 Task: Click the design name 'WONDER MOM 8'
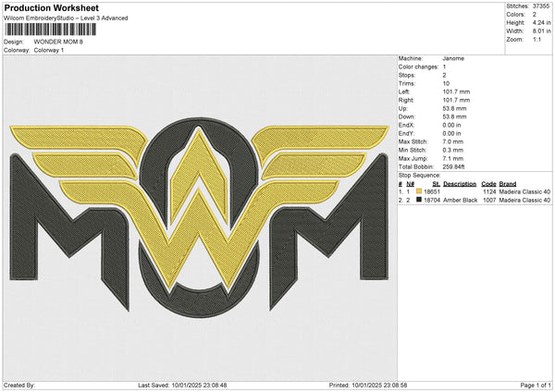[58, 42]
